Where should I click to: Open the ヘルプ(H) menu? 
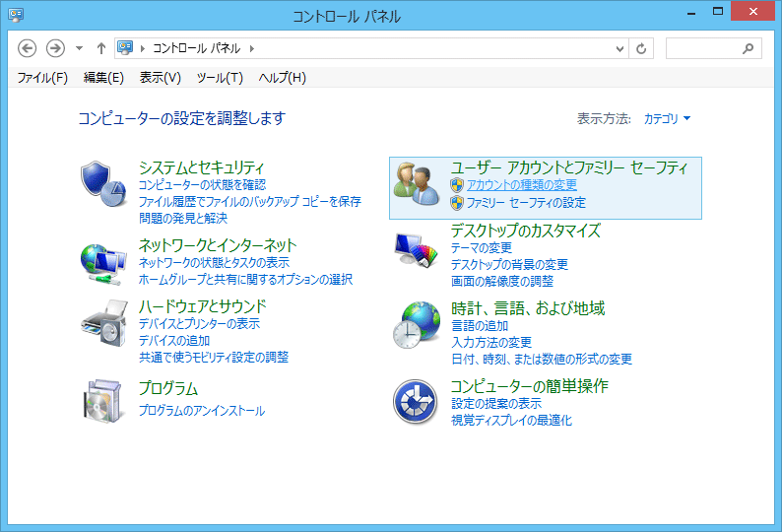click(x=283, y=78)
